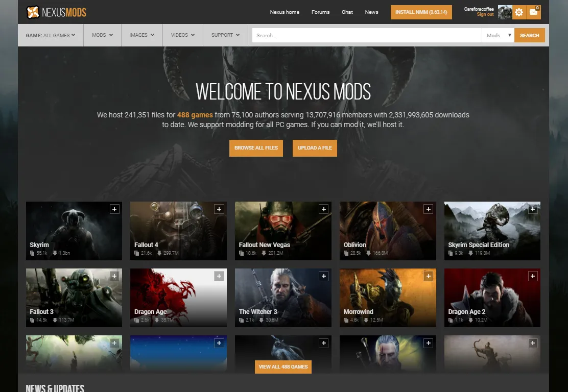Focus the Search text field

(367, 35)
